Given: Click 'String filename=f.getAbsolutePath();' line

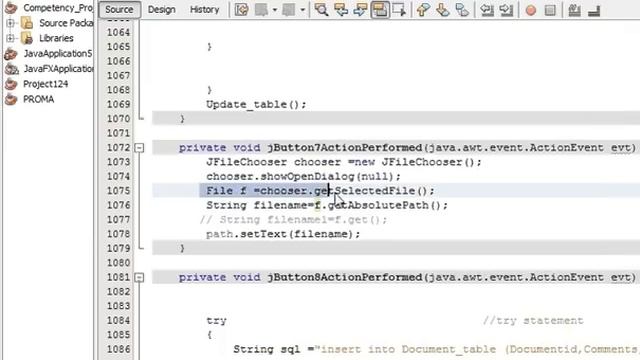Looking at the screenshot, I should pyautogui.click(x=327, y=205).
